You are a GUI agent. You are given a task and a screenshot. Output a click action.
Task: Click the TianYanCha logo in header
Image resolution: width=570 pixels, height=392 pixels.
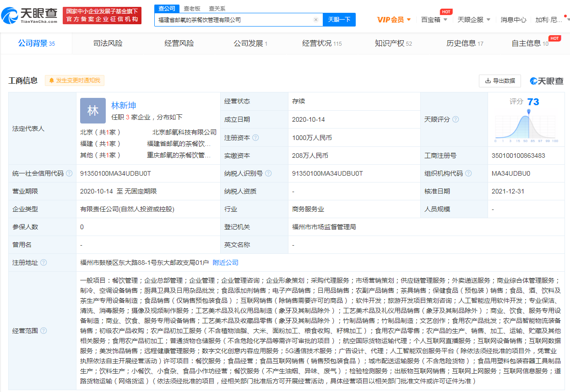click(x=30, y=16)
